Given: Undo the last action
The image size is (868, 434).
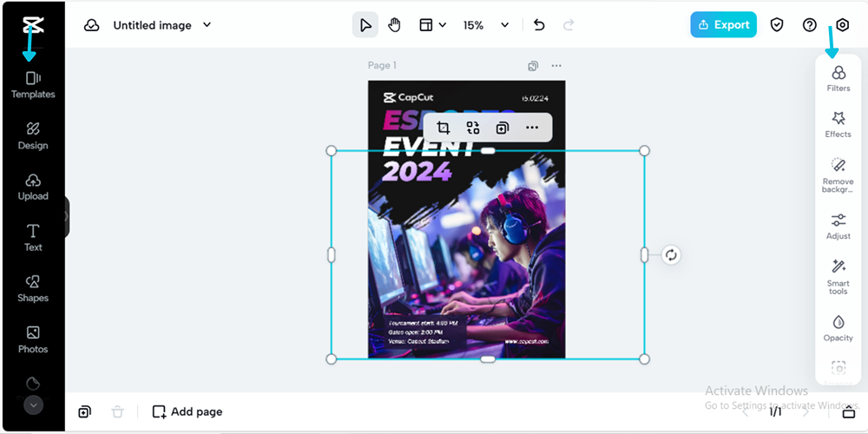Looking at the screenshot, I should click(x=539, y=25).
